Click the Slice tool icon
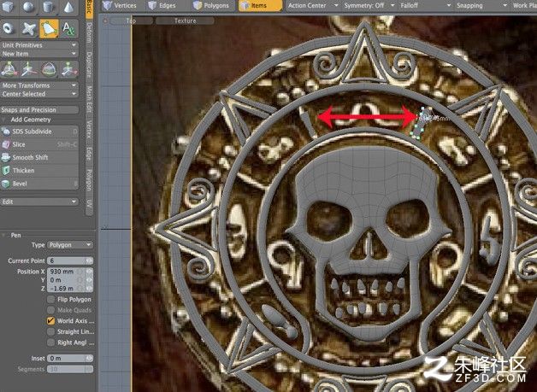This screenshot has width=537, height=392. pyautogui.click(x=6, y=144)
